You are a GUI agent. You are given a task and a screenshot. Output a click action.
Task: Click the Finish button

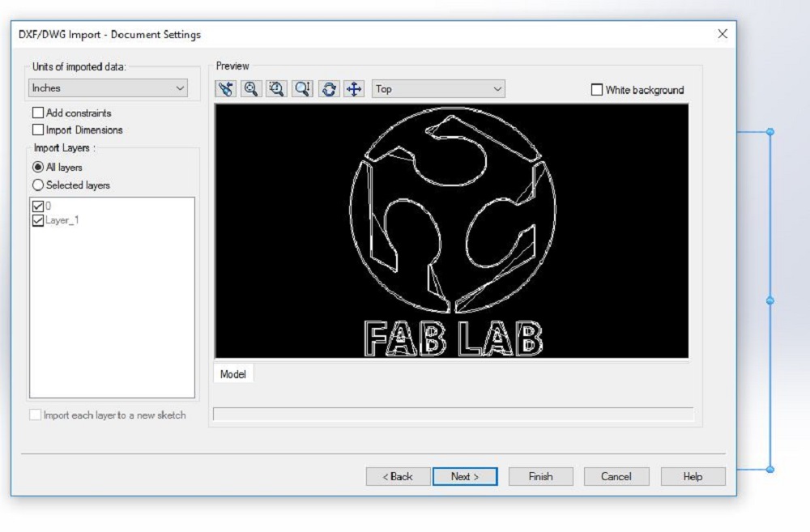coord(541,476)
